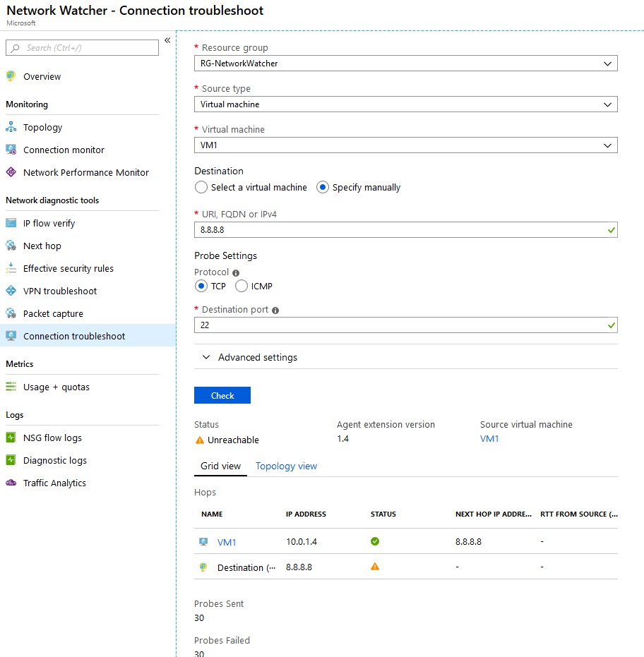Open the Topology icon in Monitoring
The image size is (644, 657).
click(x=11, y=127)
